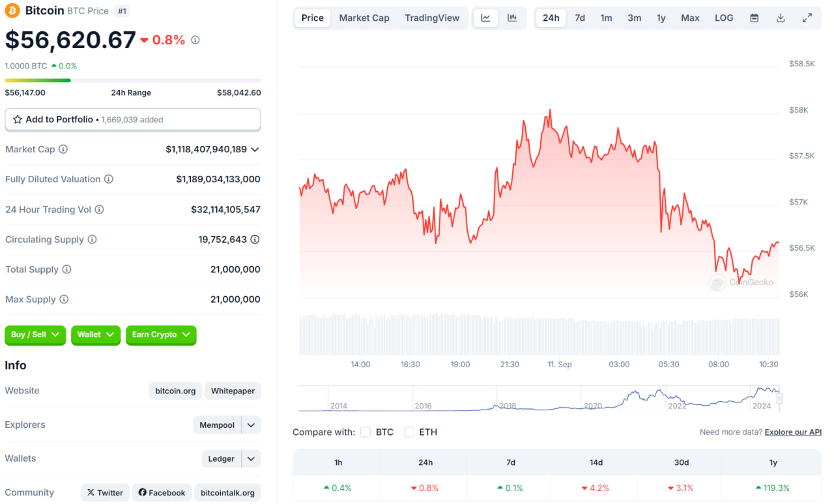This screenshot has width=834, height=504.
Task: Open Max Supply info icon
Action: (64, 300)
